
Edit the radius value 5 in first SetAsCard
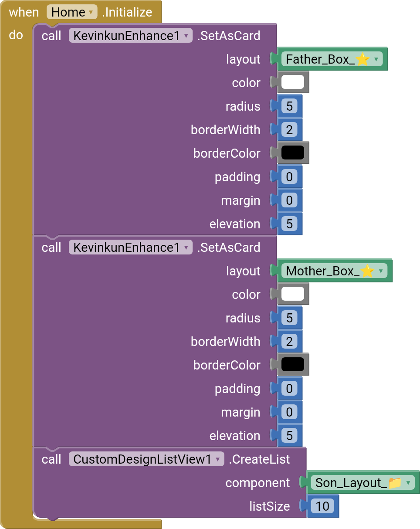tap(289, 106)
